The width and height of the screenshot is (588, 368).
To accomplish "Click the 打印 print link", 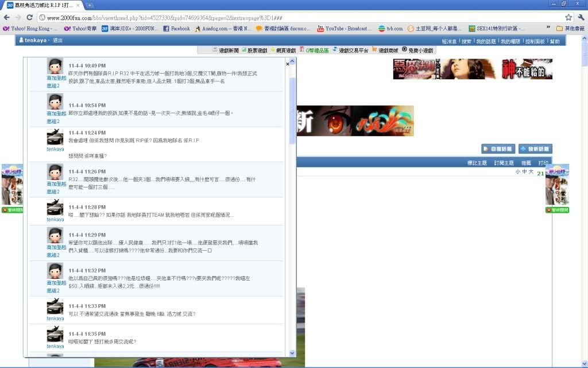I will pos(543,163).
